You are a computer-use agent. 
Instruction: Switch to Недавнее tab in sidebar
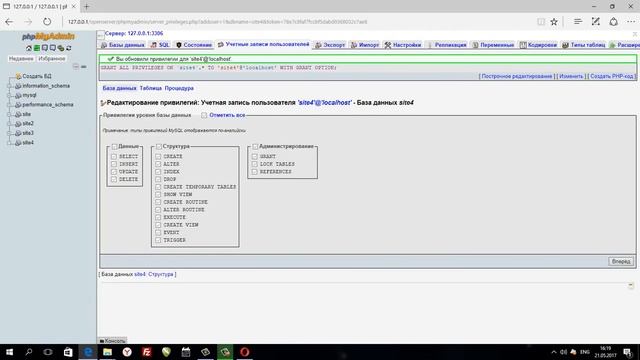21,59
